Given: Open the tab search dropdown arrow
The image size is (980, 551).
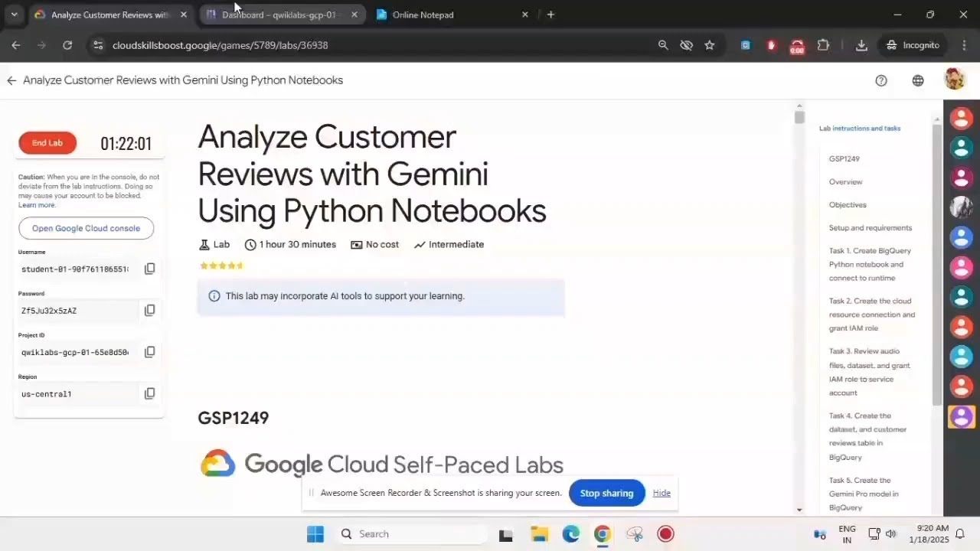Looking at the screenshot, I should 14,15.
